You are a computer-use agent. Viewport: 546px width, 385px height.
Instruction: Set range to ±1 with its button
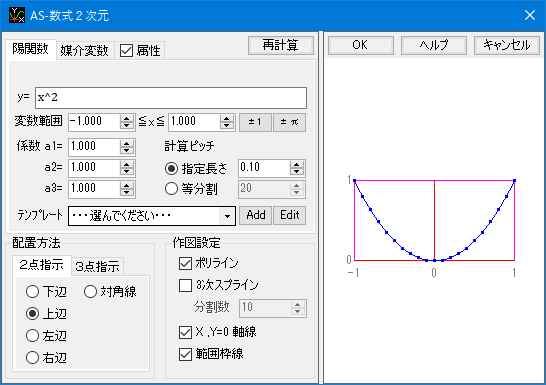[255, 122]
